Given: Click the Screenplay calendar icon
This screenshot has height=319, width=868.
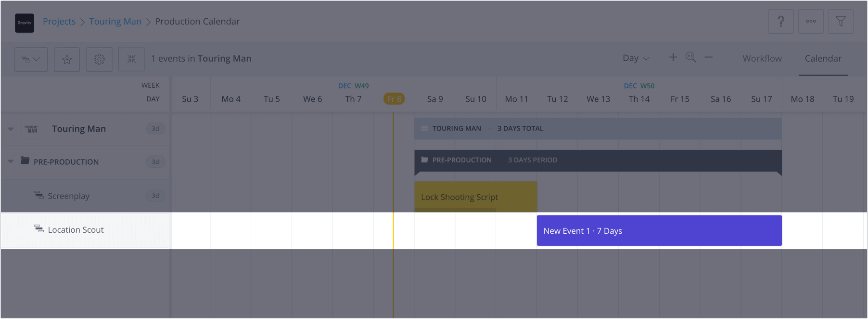Looking at the screenshot, I should [39, 195].
